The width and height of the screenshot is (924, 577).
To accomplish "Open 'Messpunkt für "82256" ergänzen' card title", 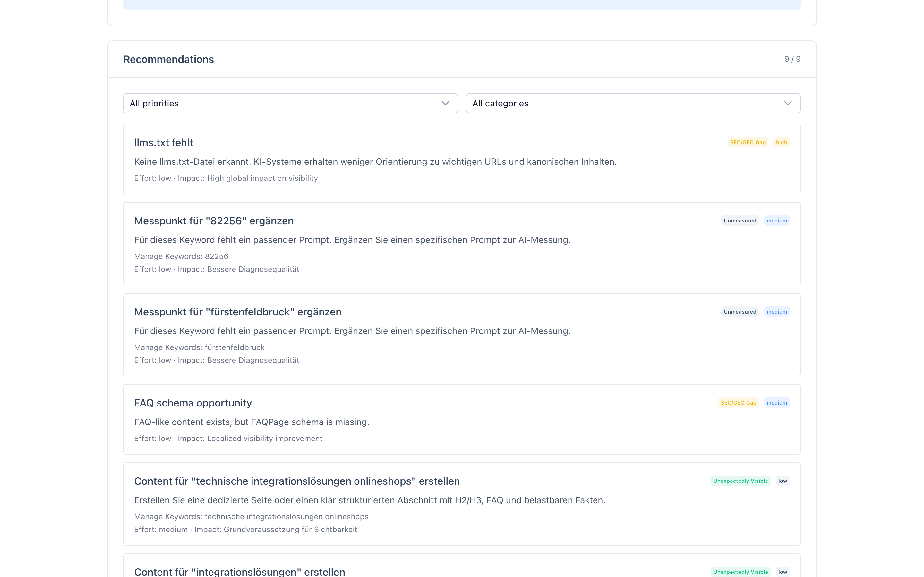I will click(214, 221).
